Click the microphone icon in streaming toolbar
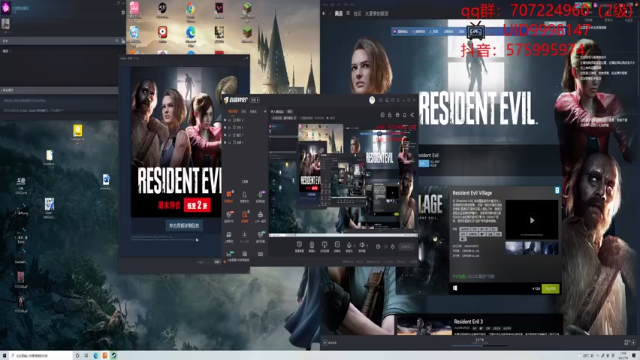Image resolution: width=640 pixels, height=360 pixels. [x=349, y=245]
